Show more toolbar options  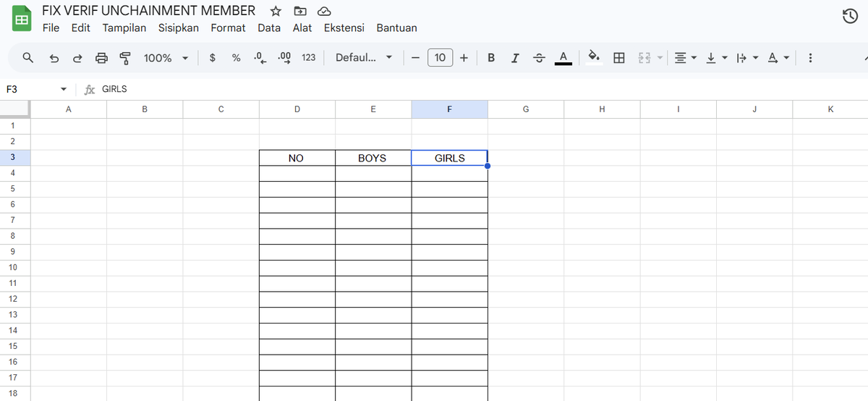810,57
